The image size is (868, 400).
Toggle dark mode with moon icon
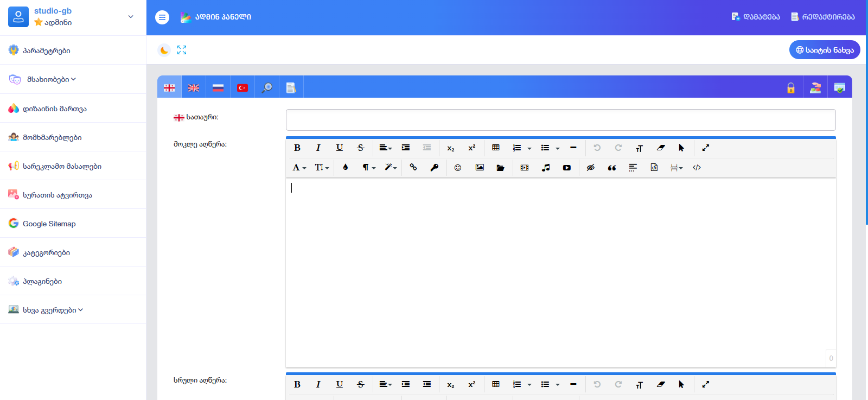[164, 50]
